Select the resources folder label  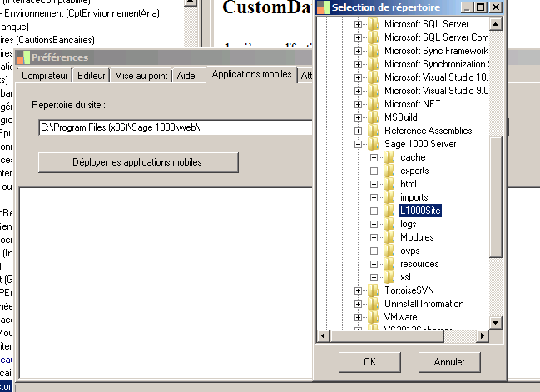(x=419, y=264)
